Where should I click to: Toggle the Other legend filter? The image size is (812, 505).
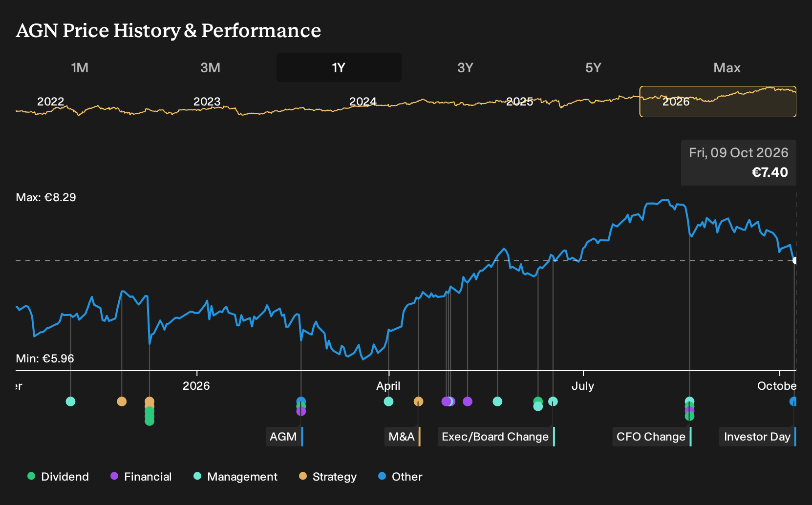tap(400, 477)
